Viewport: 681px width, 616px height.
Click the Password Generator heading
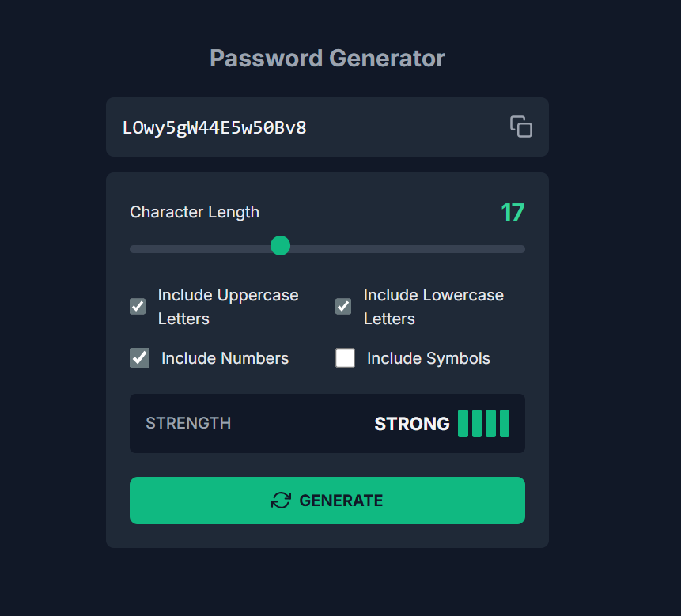coord(327,59)
